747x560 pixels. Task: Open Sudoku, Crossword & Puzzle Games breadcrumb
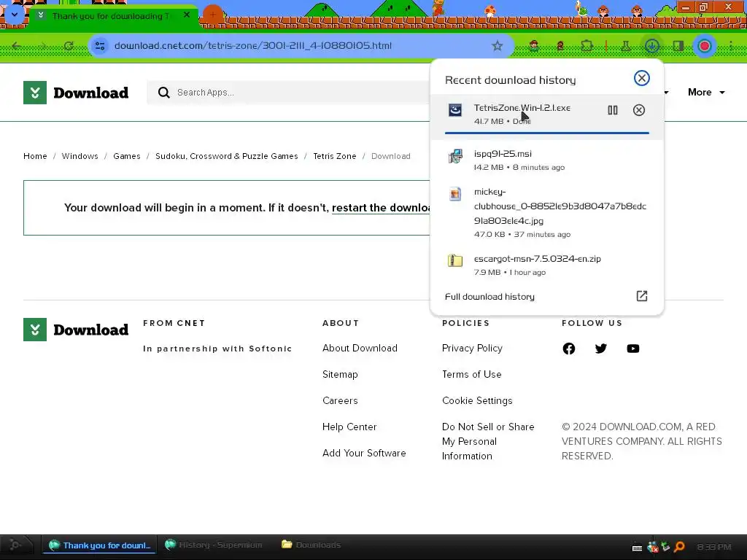click(227, 156)
